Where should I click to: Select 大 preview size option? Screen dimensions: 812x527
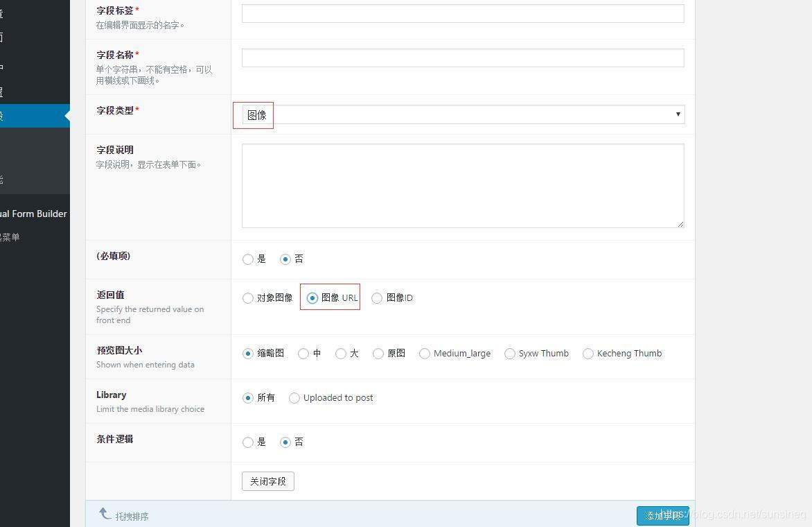pos(340,353)
